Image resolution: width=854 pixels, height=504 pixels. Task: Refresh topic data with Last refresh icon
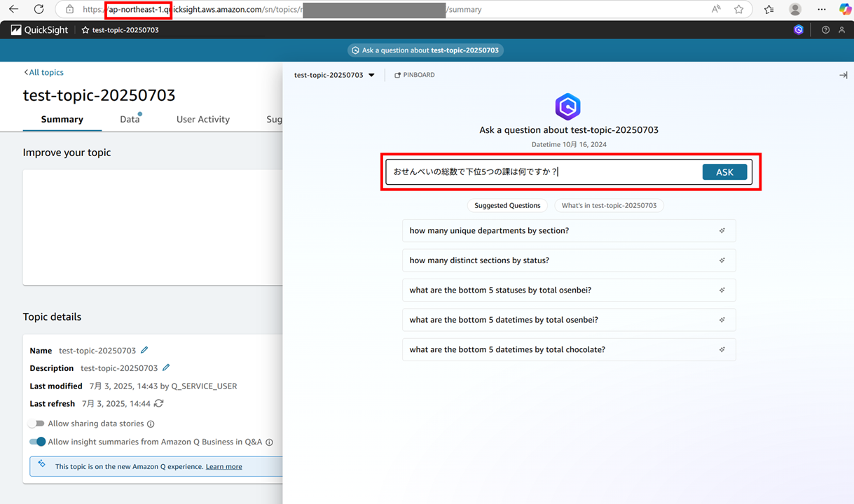[x=159, y=403]
